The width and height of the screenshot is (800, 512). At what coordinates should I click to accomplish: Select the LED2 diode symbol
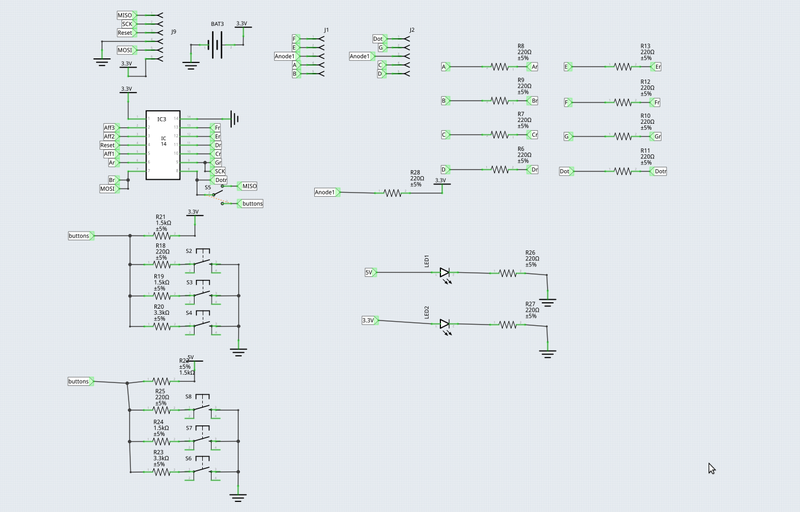[x=444, y=323]
